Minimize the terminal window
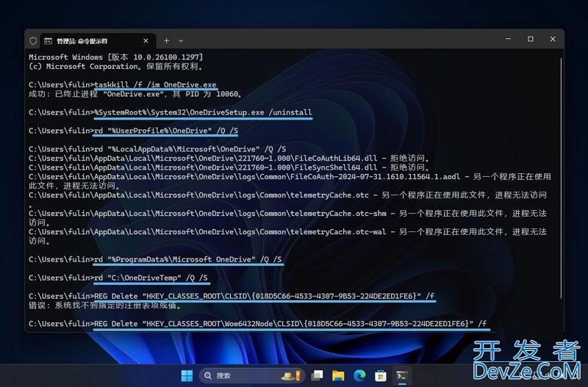Viewport: 588px width, 387px height. pyautogui.click(x=508, y=39)
